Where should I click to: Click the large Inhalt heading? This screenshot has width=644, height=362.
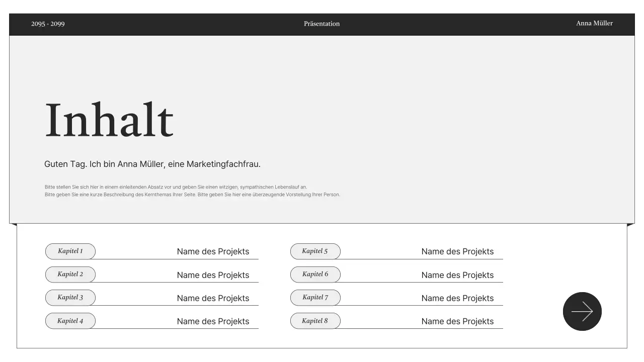(109, 120)
